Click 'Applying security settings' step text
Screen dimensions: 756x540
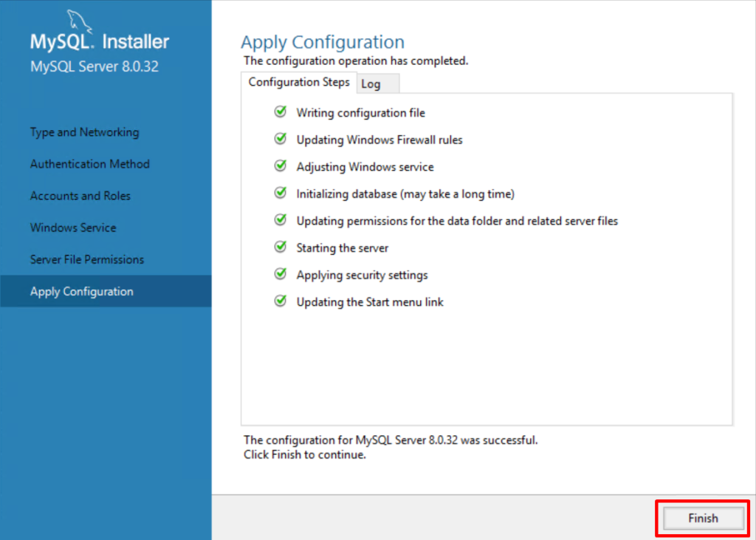coord(362,275)
